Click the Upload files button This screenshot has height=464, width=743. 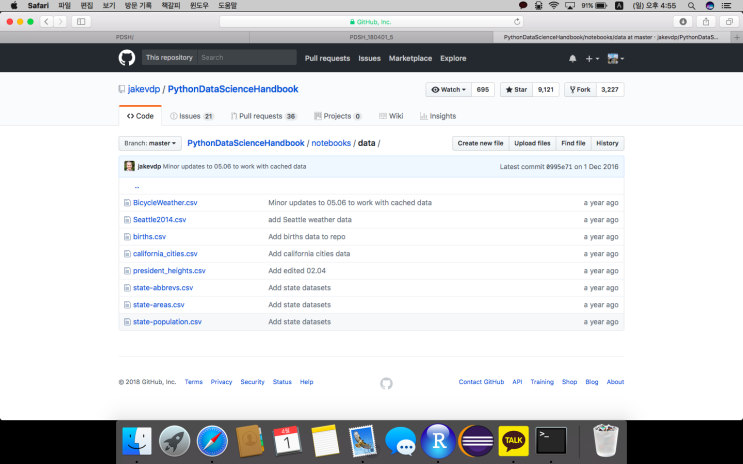point(532,143)
